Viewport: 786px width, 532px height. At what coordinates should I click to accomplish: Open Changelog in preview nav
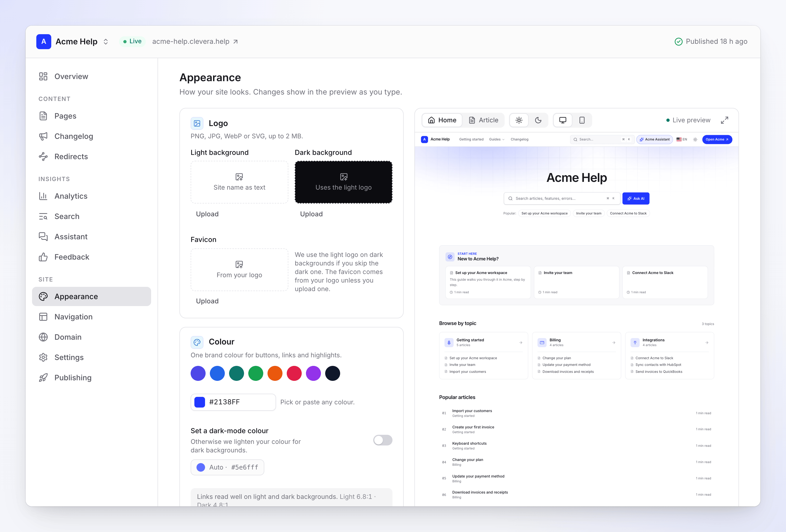coord(519,139)
